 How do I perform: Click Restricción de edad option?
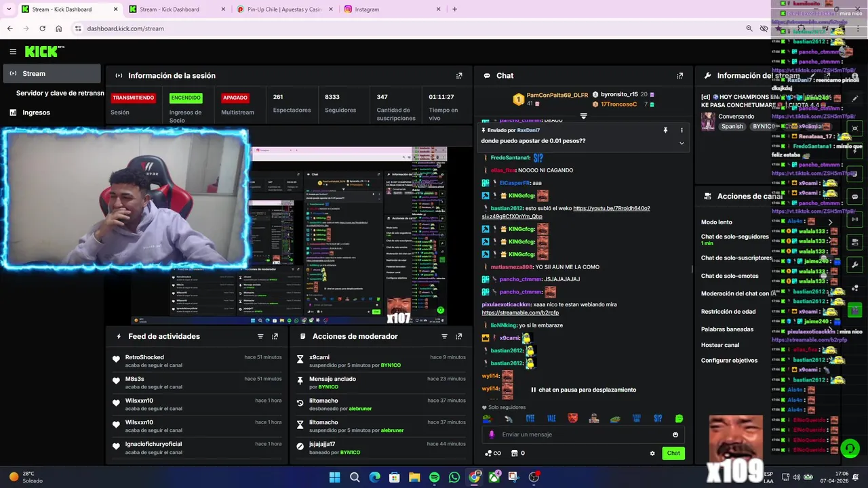coord(728,312)
